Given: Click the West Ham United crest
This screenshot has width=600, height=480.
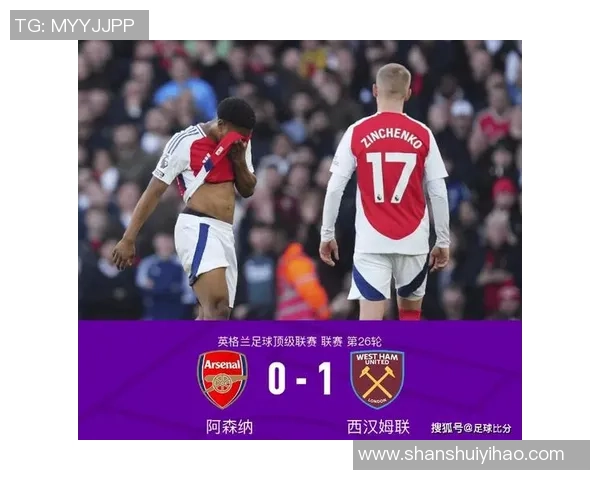Looking at the screenshot, I should (377, 379).
